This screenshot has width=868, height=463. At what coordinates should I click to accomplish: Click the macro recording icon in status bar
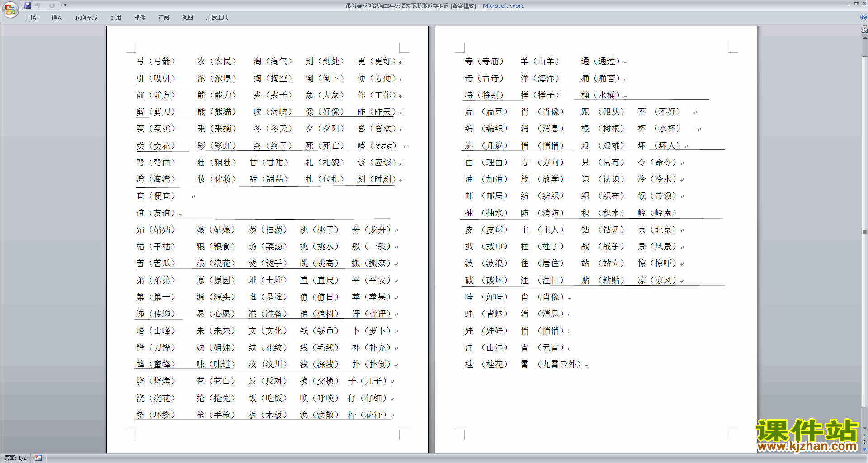click(x=38, y=458)
